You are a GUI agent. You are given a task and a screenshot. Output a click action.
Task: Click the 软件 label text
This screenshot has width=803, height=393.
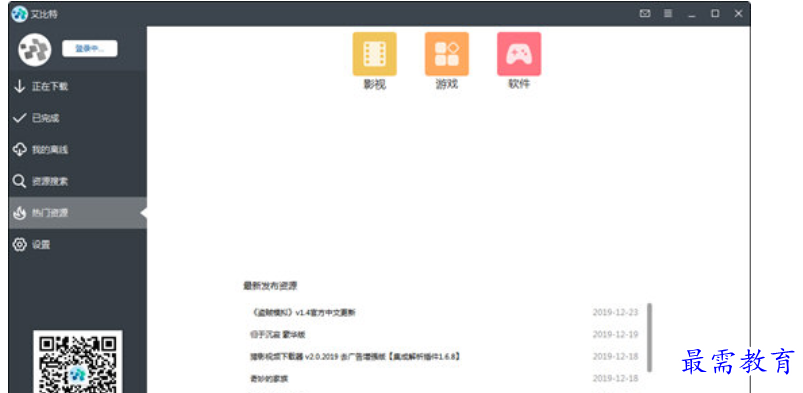[x=519, y=84]
